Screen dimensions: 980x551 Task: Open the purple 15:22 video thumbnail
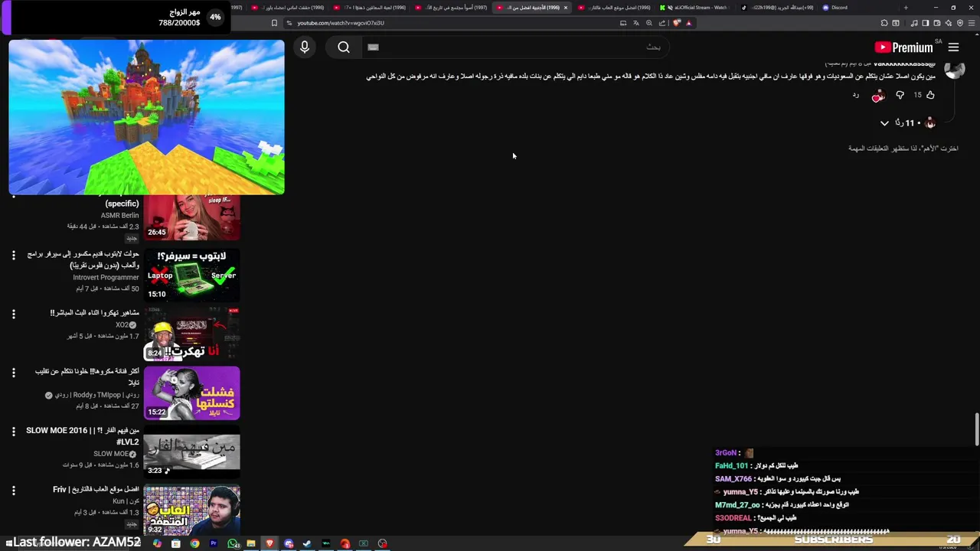(191, 393)
